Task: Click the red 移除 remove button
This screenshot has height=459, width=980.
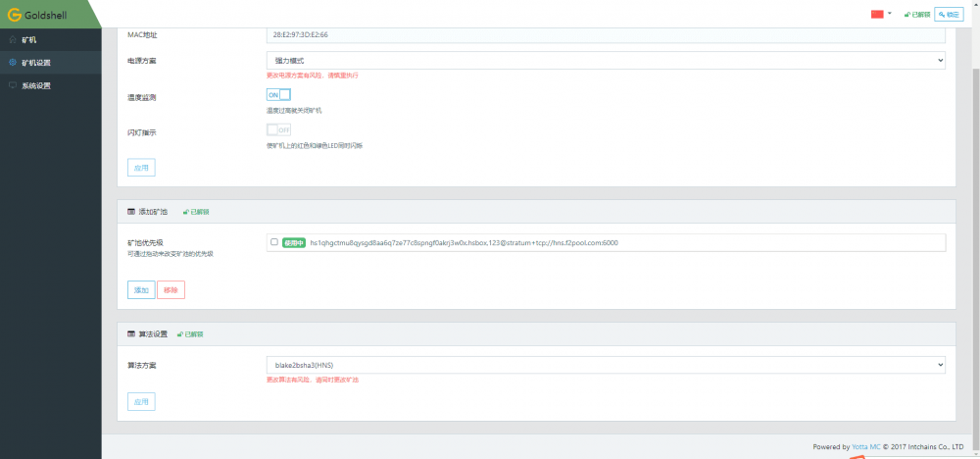Action: pyautogui.click(x=171, y=290)
